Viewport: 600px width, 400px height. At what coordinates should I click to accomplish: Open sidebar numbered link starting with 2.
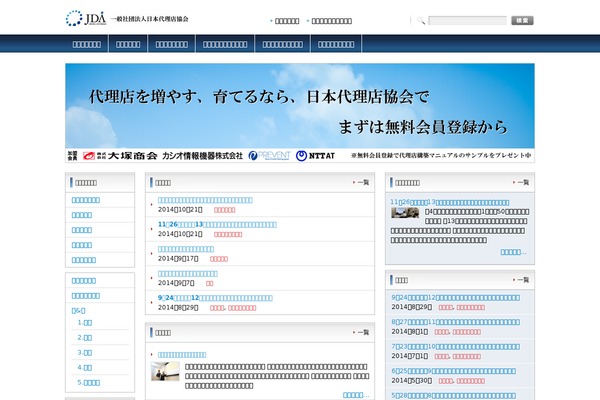[x=85, y=338]
